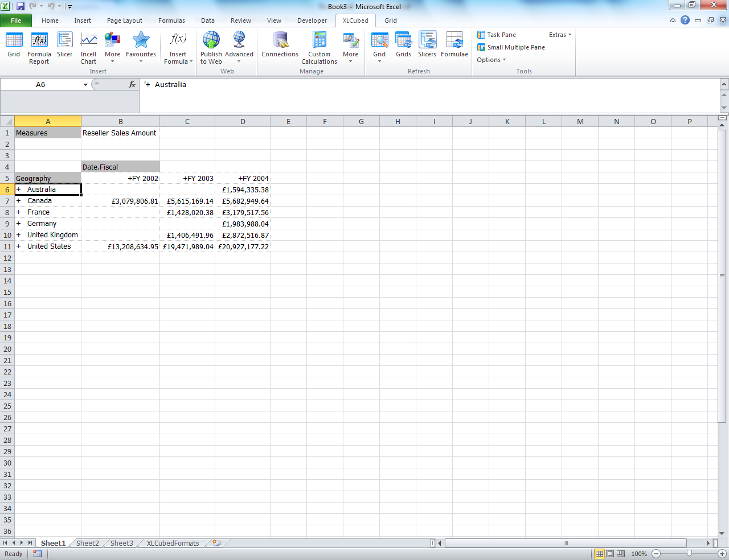Zoom out with the minus button
729x560 pixels.
tap(656, 554)
